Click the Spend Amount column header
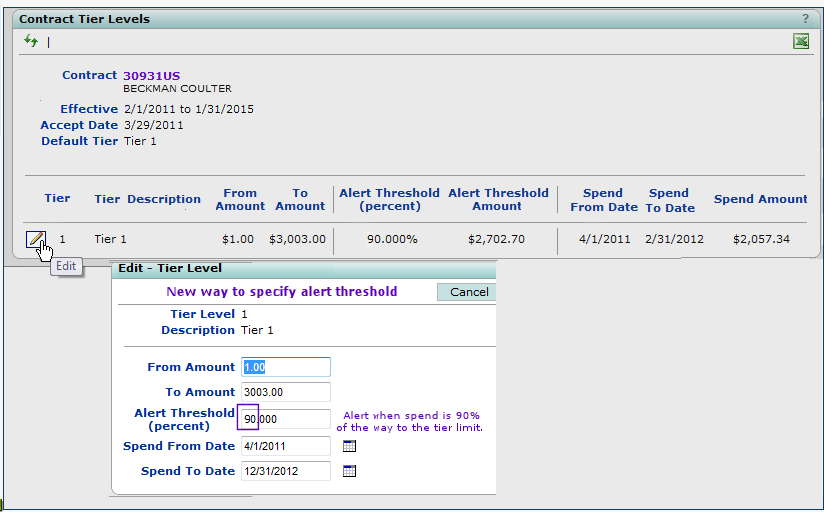Image resolution: width=824 pixels, height=512 pixels. point(760,199)
